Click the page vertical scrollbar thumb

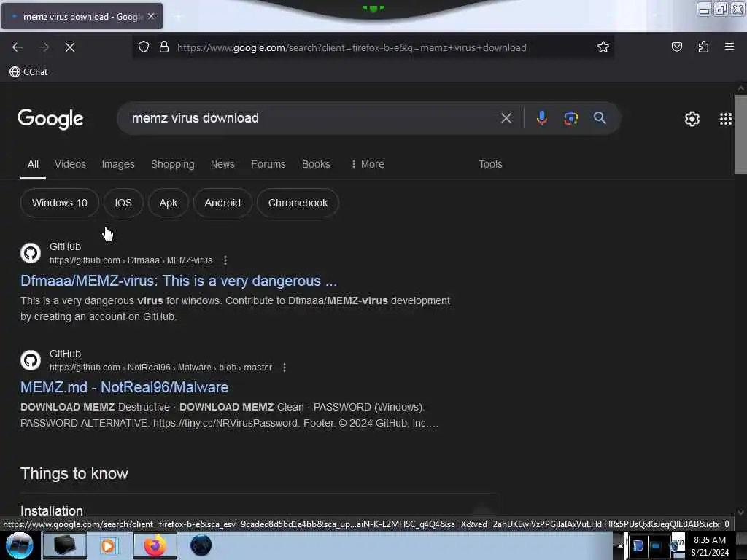(740, 135)
